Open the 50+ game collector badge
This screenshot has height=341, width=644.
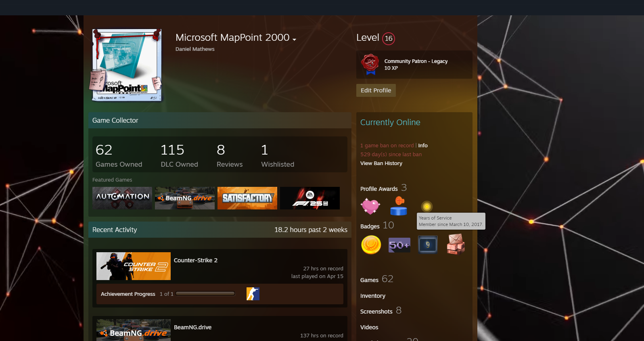click(399, 245)
